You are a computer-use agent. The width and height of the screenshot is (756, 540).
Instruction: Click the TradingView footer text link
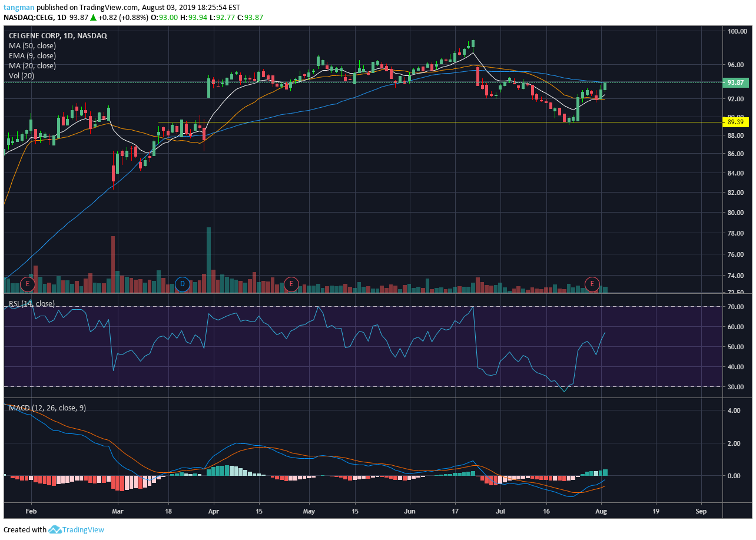(84, 529)
